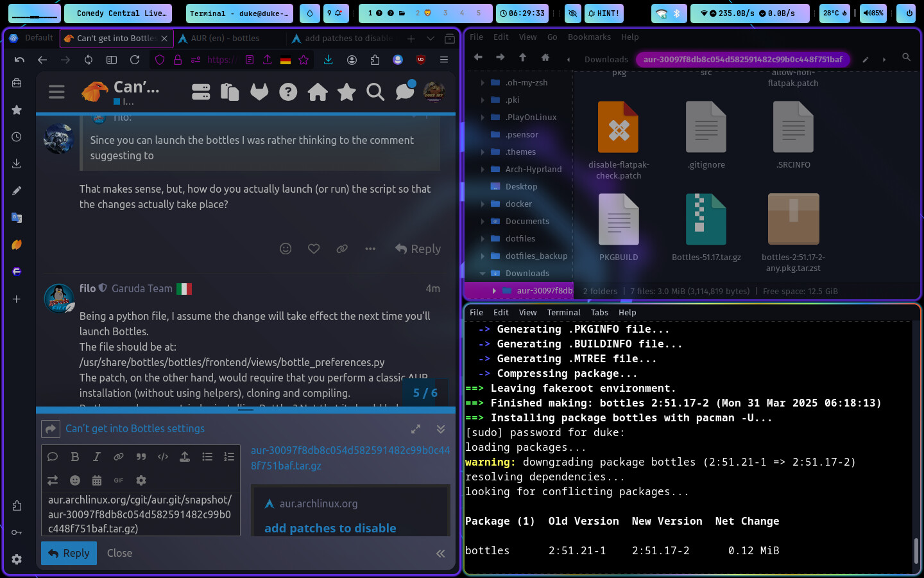
Task: Open uBlock Origin extension icon
Action: point(421,60)
